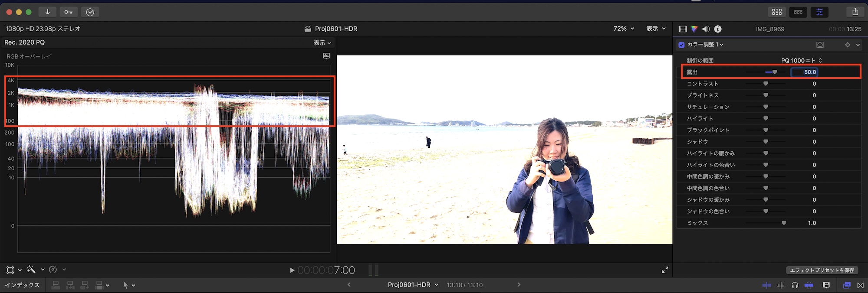Toggle the browser panel grid button

click(777, 12)
